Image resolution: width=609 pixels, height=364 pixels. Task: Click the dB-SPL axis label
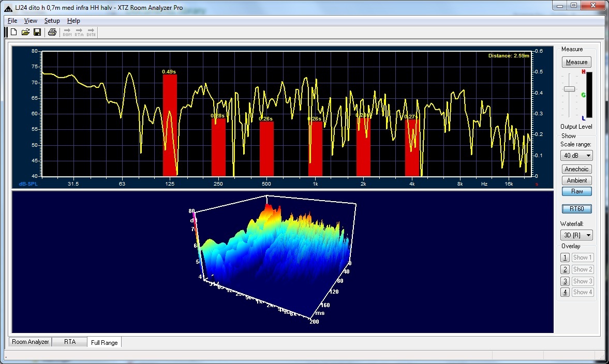point(28,184)
